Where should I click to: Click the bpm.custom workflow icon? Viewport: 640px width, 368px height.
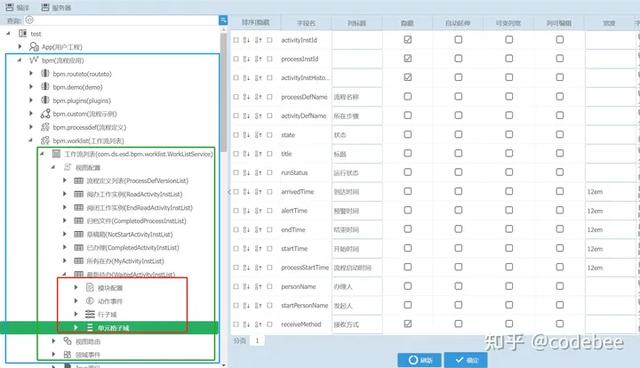pyautogui.click(x=45, y=113)
